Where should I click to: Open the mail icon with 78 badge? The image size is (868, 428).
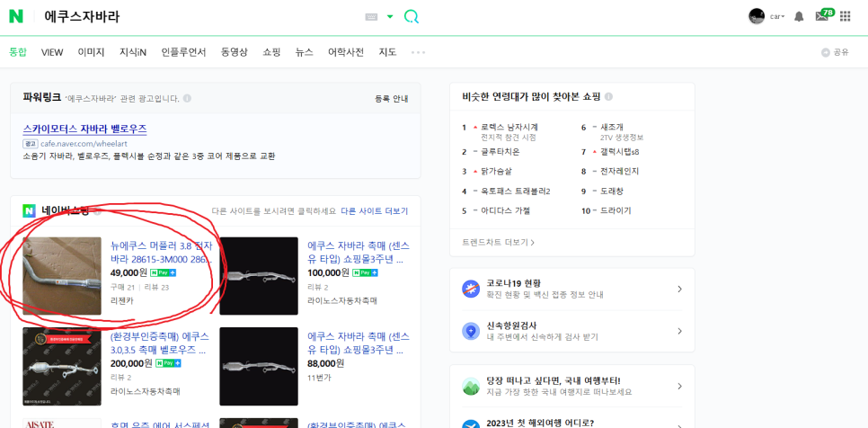point(824,15)
